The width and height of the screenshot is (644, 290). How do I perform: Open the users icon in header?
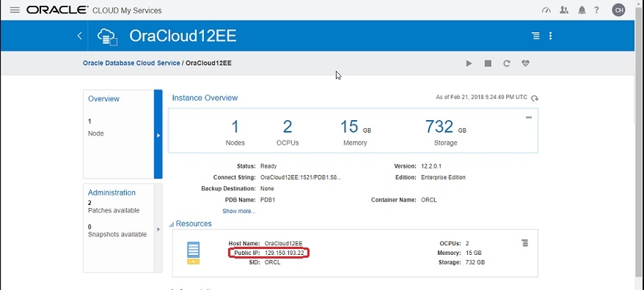pyautogui.click(x=564, y=10)
